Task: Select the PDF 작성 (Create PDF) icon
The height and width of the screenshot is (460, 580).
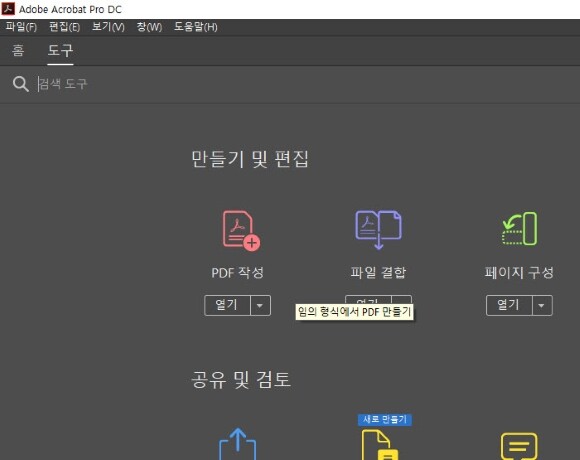Action: coord(241,231)
